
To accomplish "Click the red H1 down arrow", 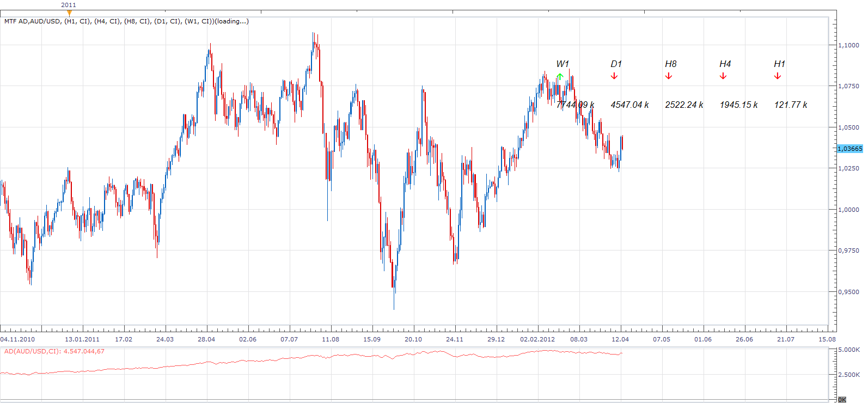I will (778, 76).
